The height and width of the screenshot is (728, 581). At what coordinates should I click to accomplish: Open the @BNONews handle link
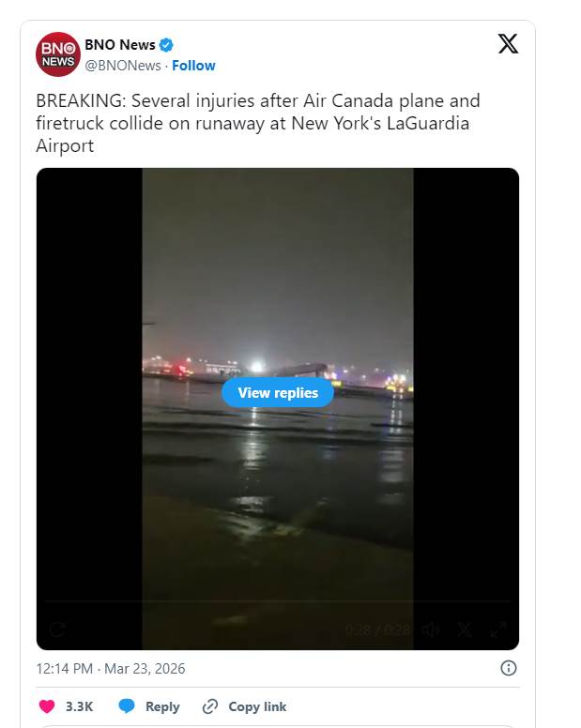[123, 66]
